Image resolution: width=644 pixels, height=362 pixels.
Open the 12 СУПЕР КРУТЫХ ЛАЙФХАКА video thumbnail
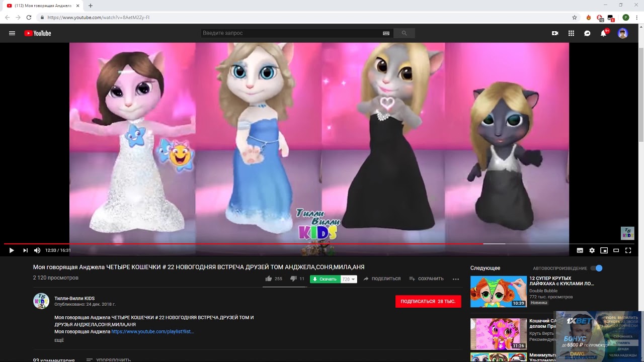click(x=499, y=292)
